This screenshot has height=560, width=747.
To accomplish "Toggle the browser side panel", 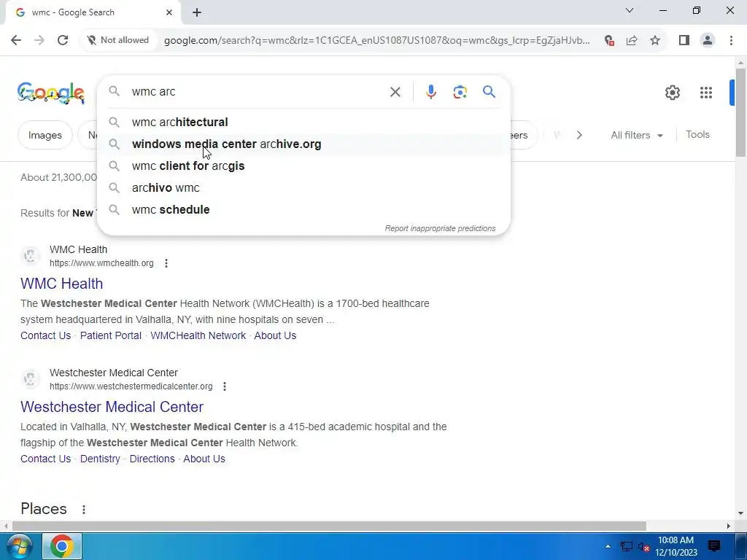I will point(684,41).
